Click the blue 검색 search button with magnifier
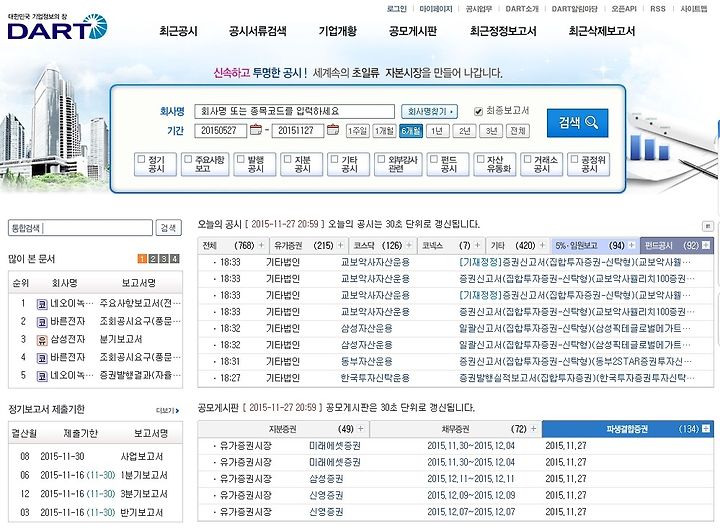 (578, 123)
